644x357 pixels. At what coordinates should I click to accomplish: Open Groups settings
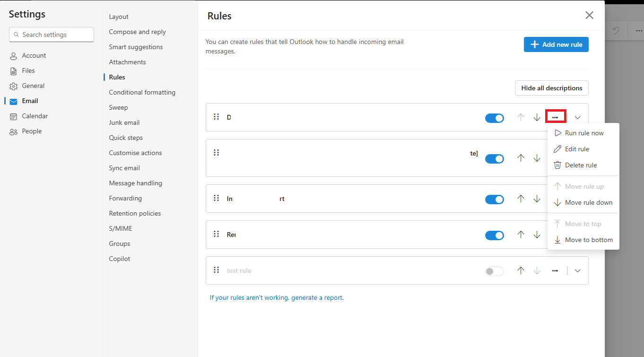(120, 244)
